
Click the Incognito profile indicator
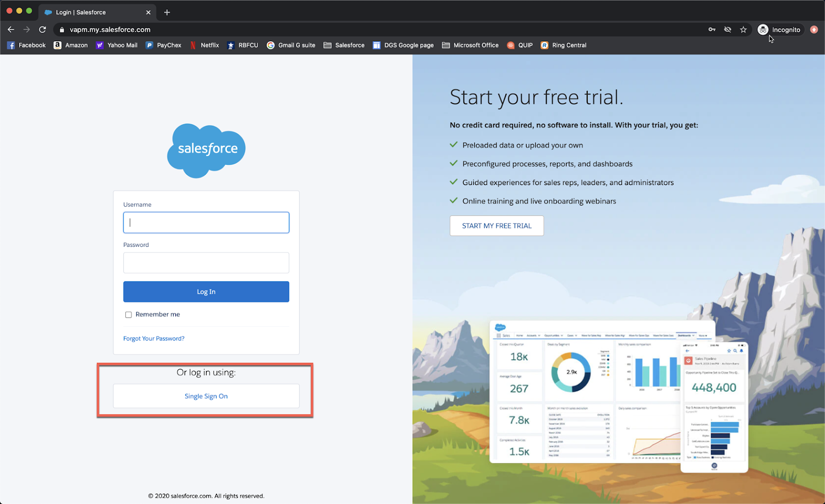(779, 29)
